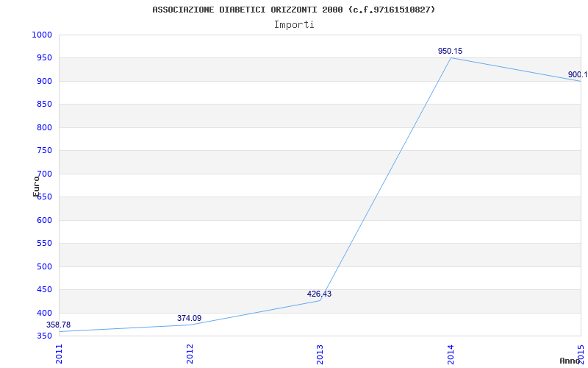Click the 800 y-axis tick label
Viewport: 588px width, 368px height.
point(44,127)
